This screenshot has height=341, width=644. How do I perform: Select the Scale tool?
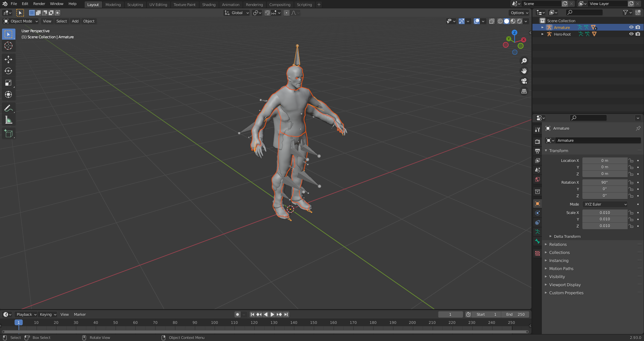[8, 83]
